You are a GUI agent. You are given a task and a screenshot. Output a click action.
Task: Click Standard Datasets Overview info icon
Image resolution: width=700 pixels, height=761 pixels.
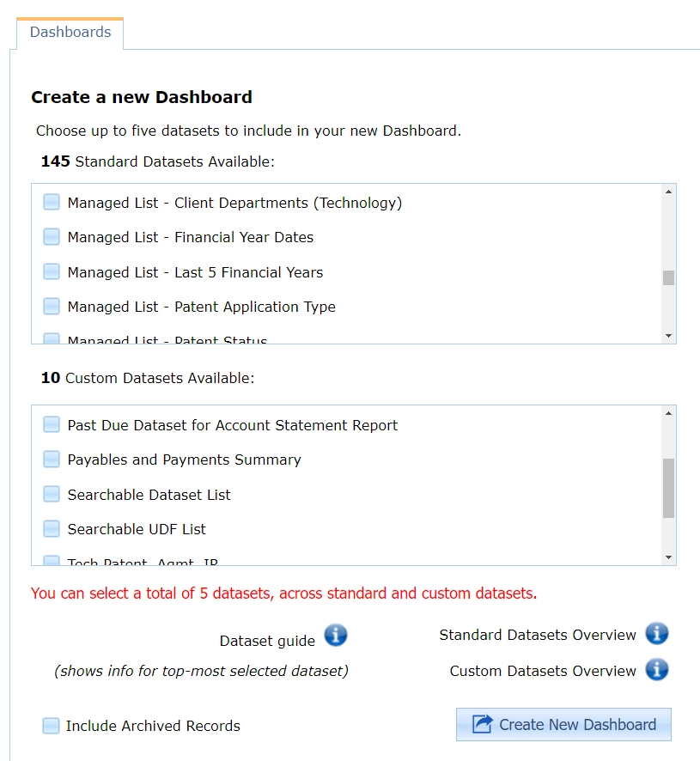pyautogui.click(x=657, y=634)
